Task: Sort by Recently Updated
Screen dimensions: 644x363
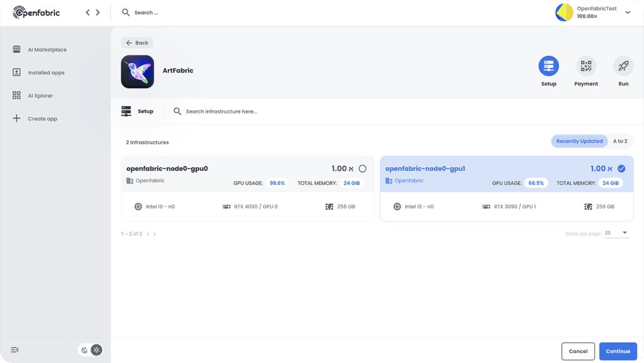Action: click(x=579, y=141)
